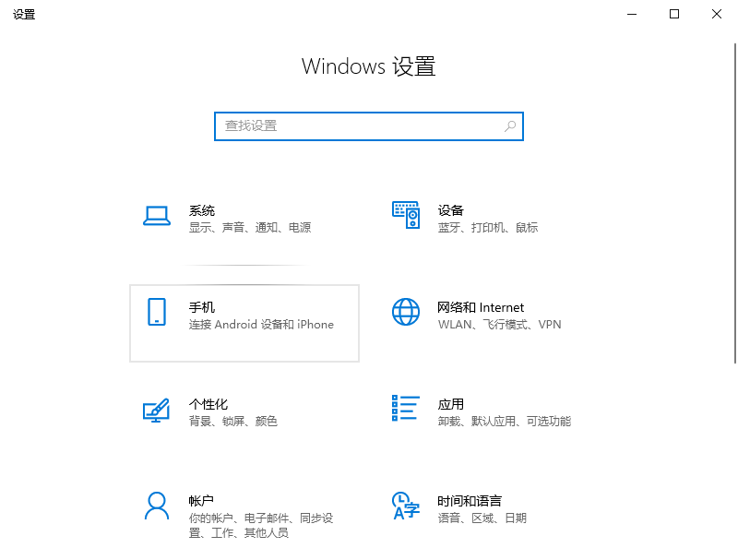Viewport: 738px width, 560px height.
Task: Click the 时间和语言 clock icon
Action: (x=405, y=506)
